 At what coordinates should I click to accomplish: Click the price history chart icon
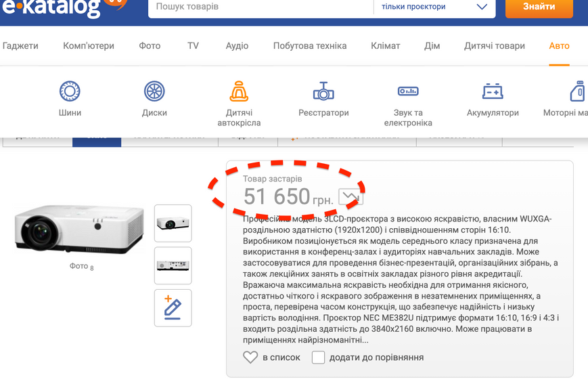350,196
